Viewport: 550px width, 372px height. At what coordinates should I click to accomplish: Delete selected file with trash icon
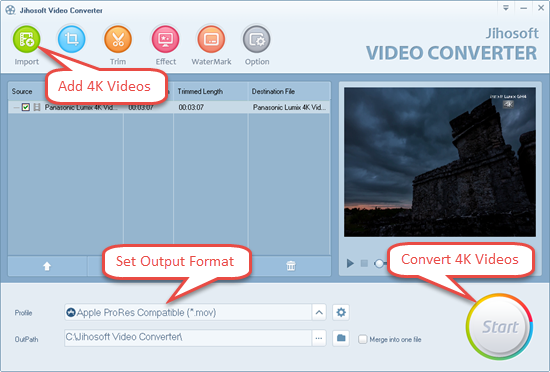(x=291, y=266)
